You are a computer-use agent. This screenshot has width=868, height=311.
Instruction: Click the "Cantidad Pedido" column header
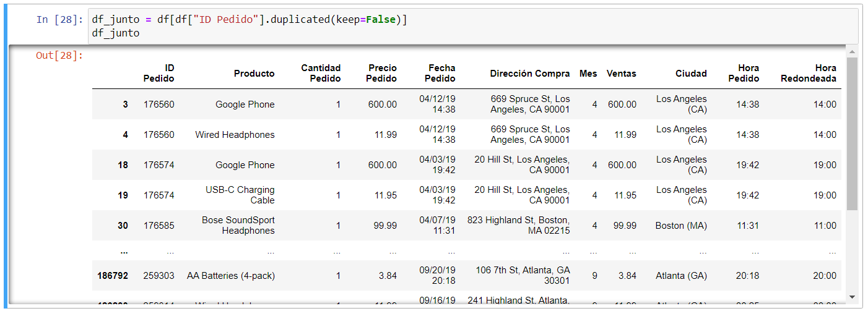point(321,73)
